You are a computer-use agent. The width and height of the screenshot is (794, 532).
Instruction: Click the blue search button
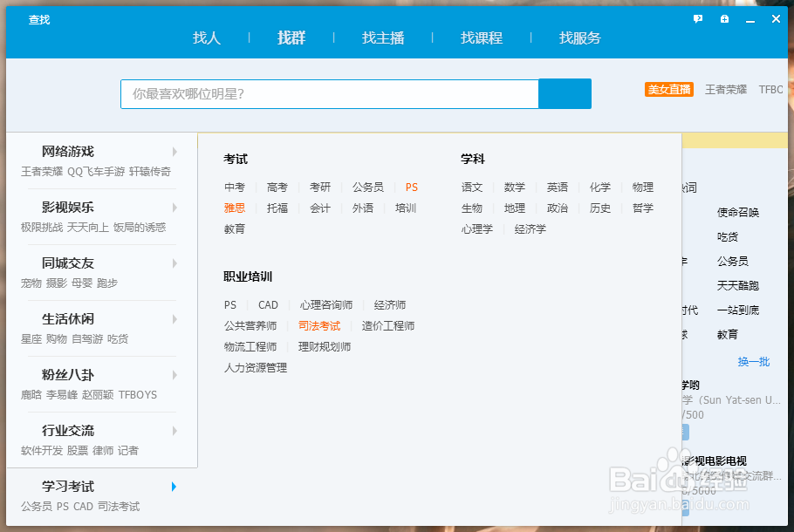tap(565, 93)
